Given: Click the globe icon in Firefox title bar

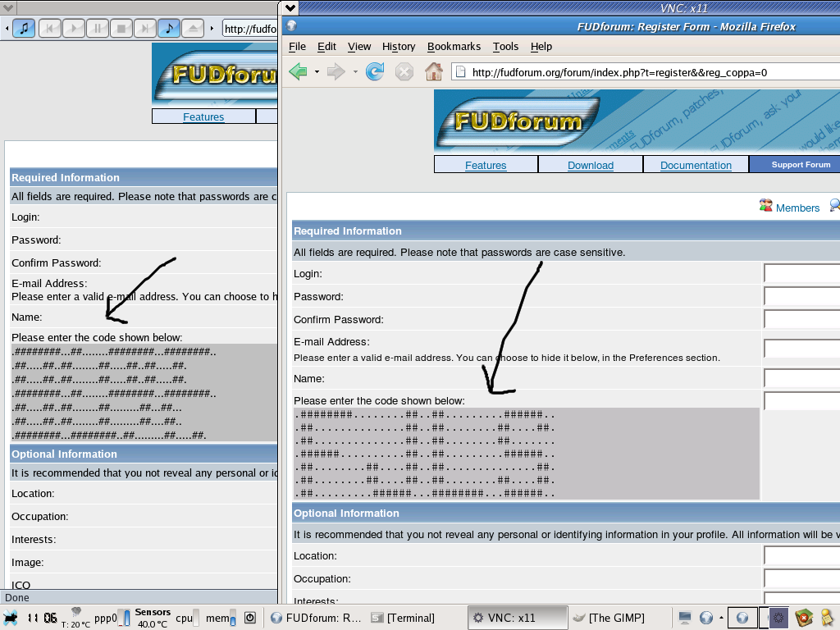Looking at the screenshot, I should 291,25.
